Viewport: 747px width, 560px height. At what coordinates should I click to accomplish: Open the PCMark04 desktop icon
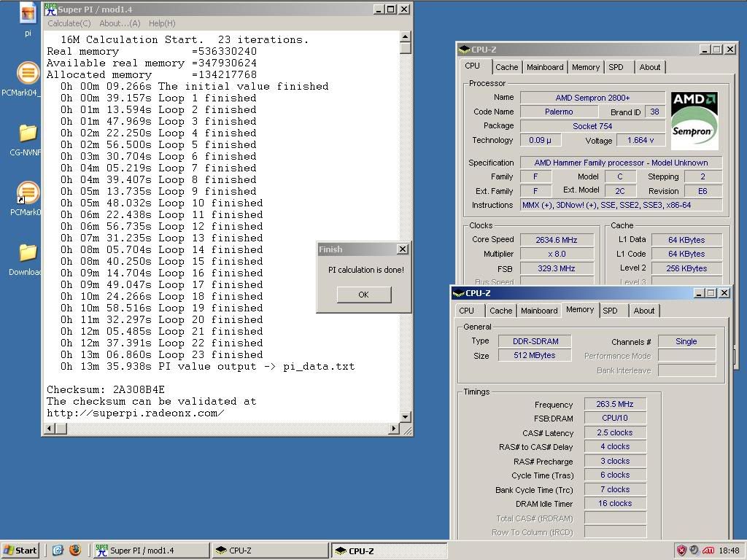coord(28,72)
